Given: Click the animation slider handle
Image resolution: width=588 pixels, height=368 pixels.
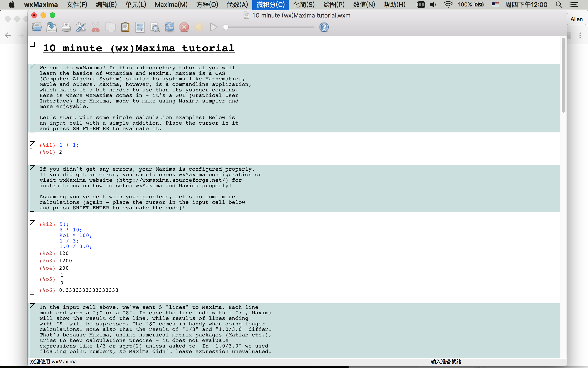Looking at the screenshot, I should click(226, 27).
